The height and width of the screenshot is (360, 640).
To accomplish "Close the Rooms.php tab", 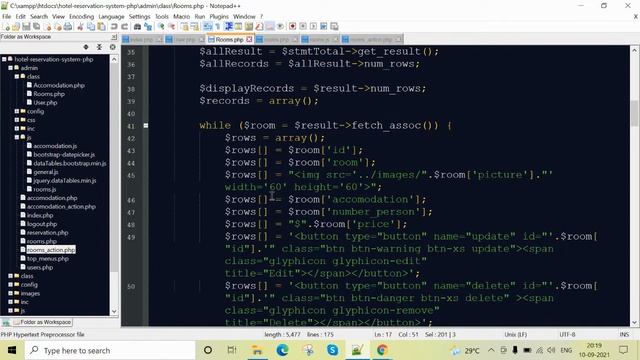I will [x=249, y=39].
